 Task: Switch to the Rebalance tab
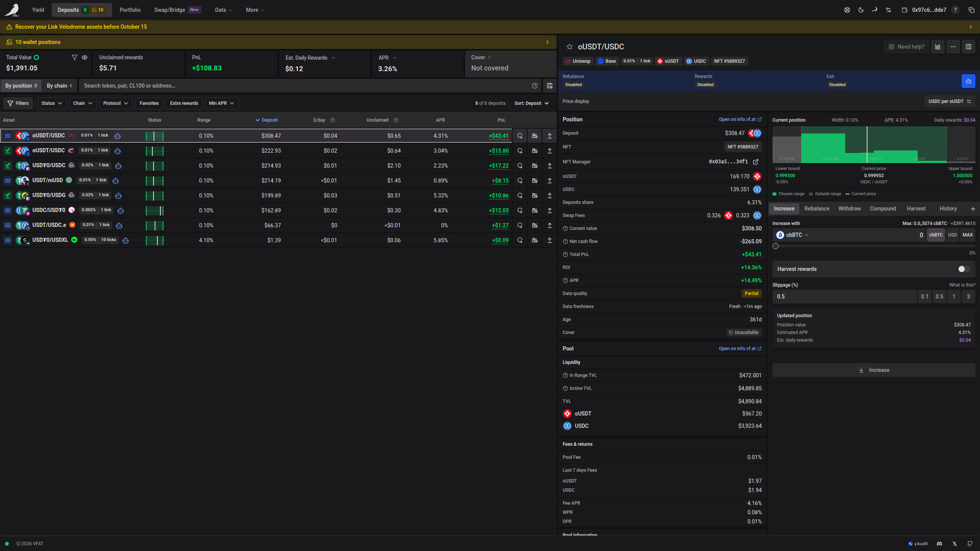[817, 209]
